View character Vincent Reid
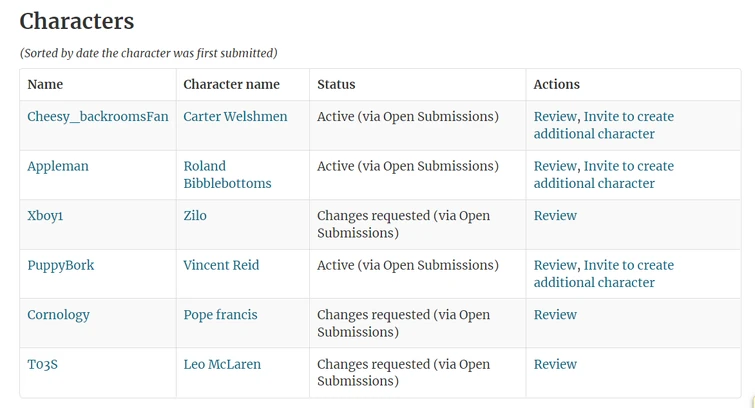The image size is (755, 408). [221, 265]
